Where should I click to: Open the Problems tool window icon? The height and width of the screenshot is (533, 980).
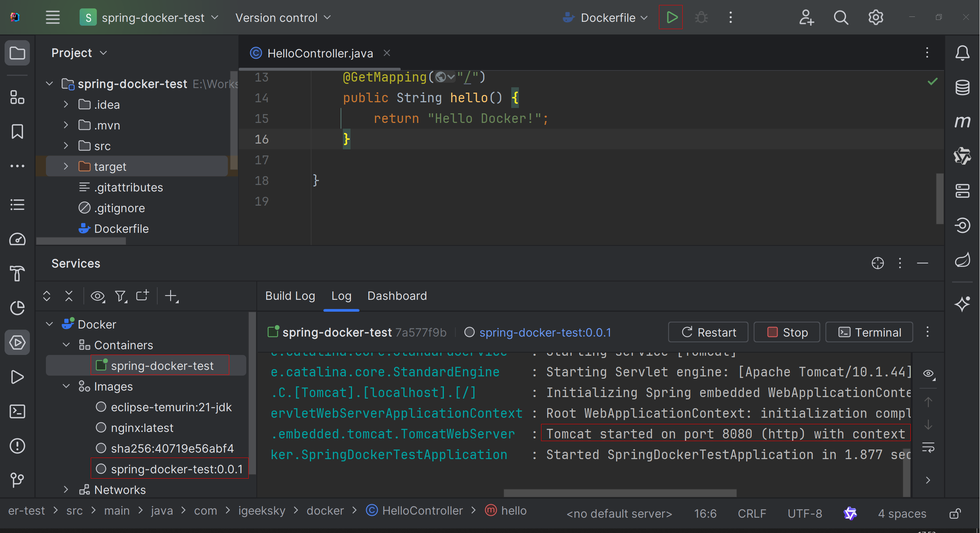pyautogui.click(x=17, y=446)
